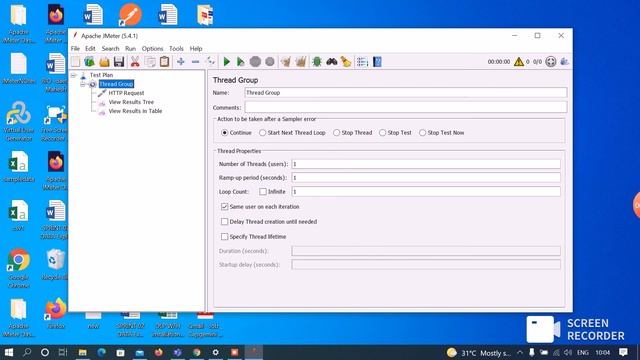Expand all nodes with plus toolbar icon
640x360 pixels.
tap(181, 62)
